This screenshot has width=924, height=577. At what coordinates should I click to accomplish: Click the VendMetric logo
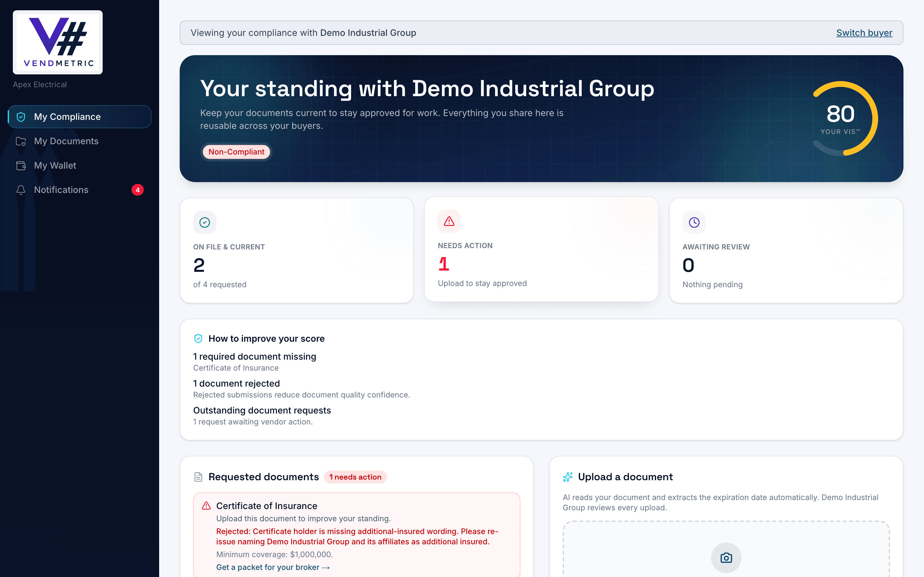click(x=58, y=42)
